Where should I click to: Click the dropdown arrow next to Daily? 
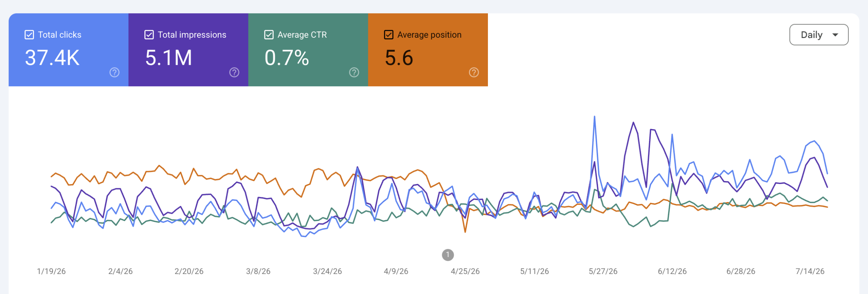(x=835, y=35)
